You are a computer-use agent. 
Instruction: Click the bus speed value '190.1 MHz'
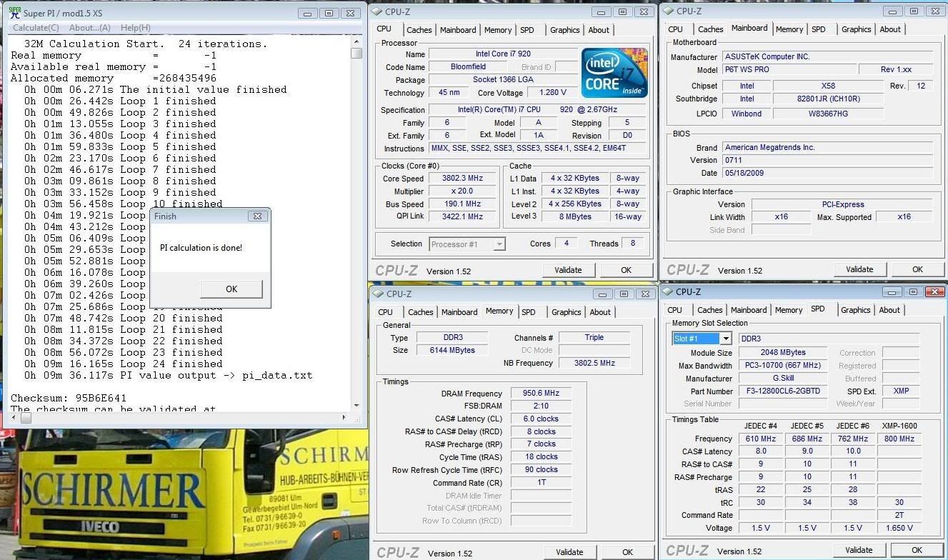pos(463,204)
